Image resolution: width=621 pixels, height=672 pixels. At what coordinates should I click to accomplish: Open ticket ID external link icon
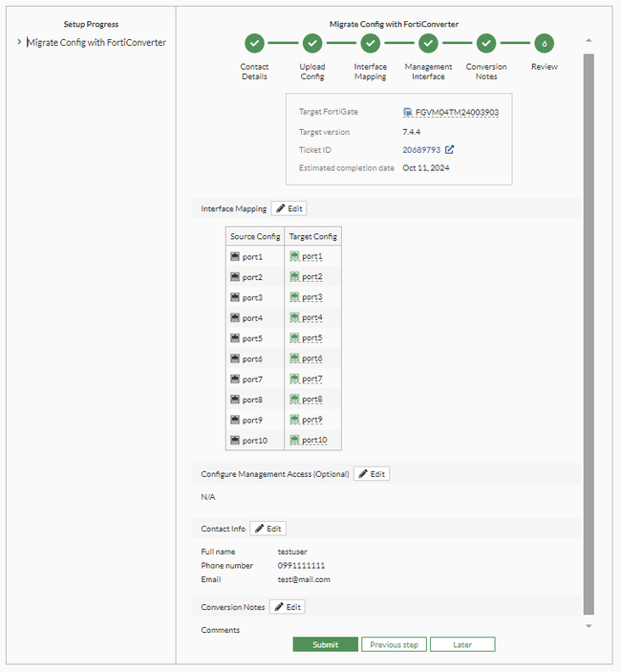click(449, 149)
